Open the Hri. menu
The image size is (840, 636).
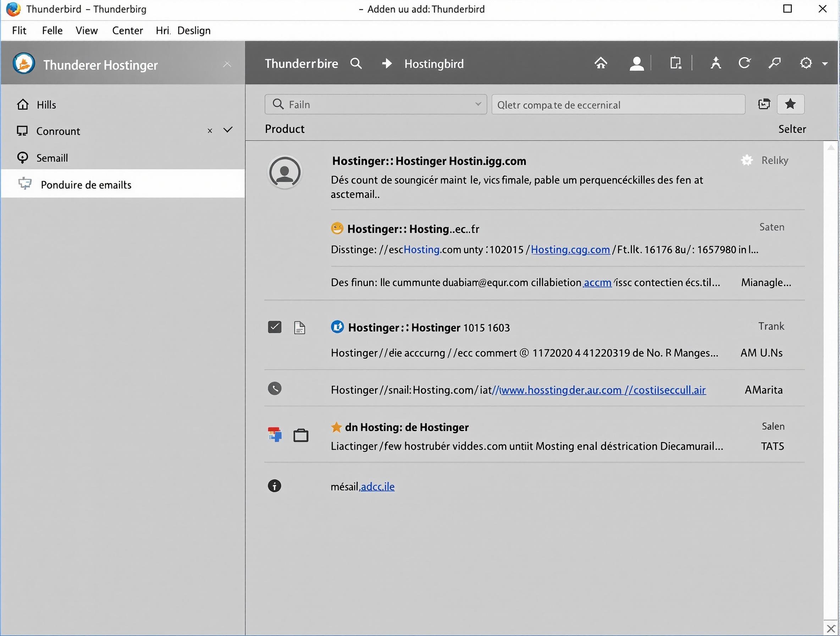(163, 31)
